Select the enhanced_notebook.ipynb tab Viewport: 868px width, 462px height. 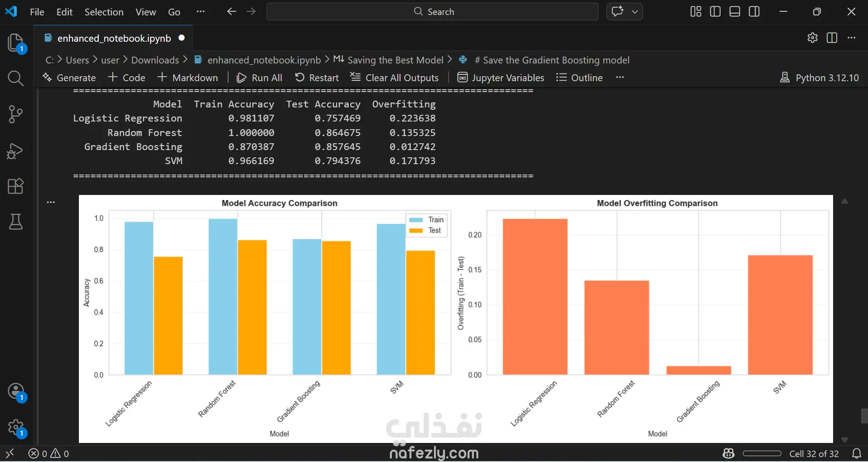114,38
